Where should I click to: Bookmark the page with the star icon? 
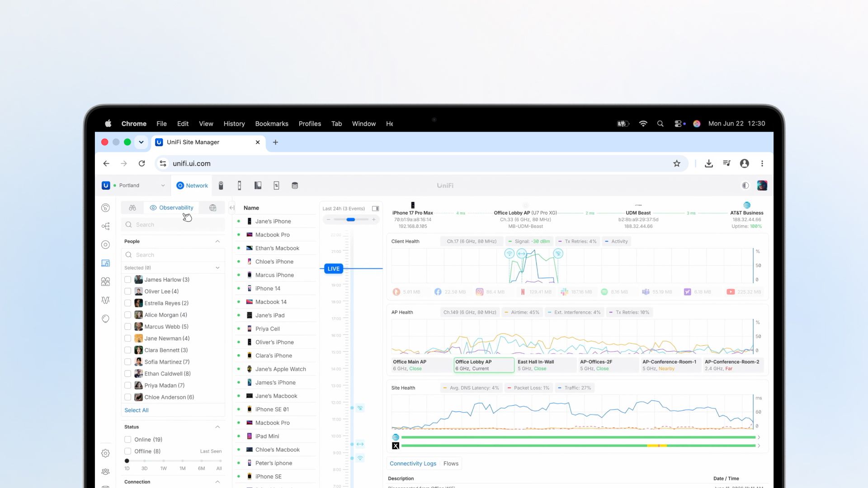(x=677, y=164)
